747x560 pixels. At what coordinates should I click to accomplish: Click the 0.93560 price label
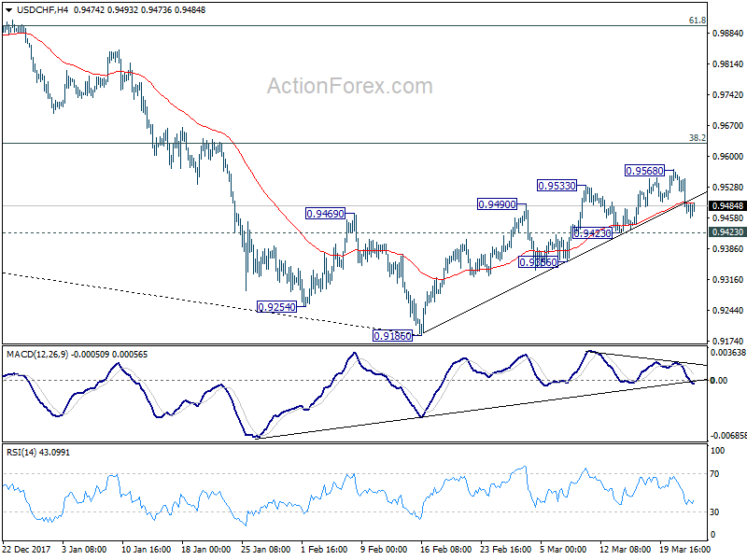point(538,262)
